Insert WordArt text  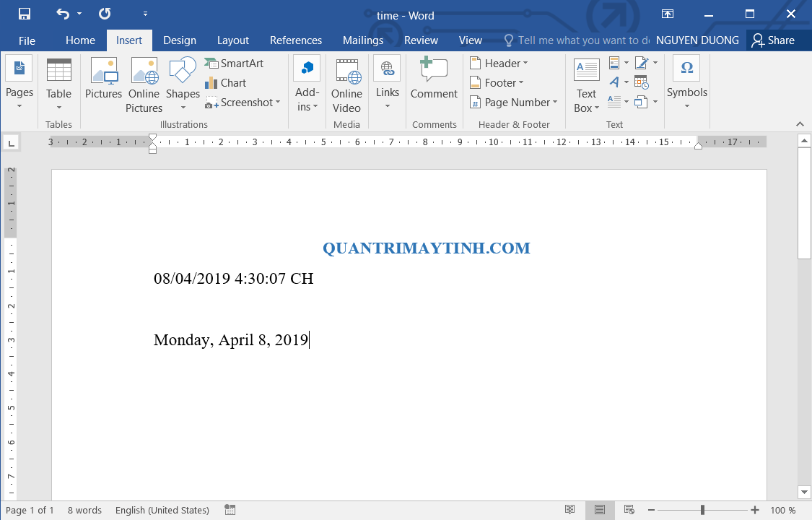[x=614, y=82]
